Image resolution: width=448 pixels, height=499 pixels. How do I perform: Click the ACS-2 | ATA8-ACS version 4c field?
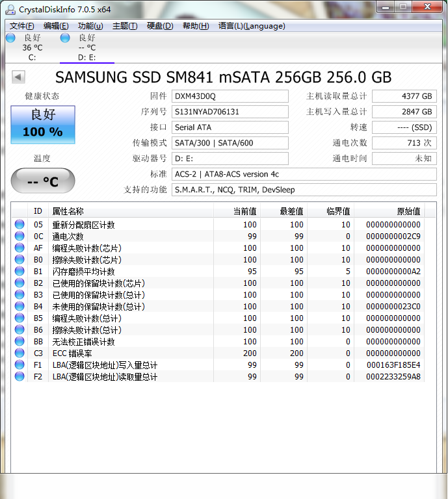tap(304, 174)
